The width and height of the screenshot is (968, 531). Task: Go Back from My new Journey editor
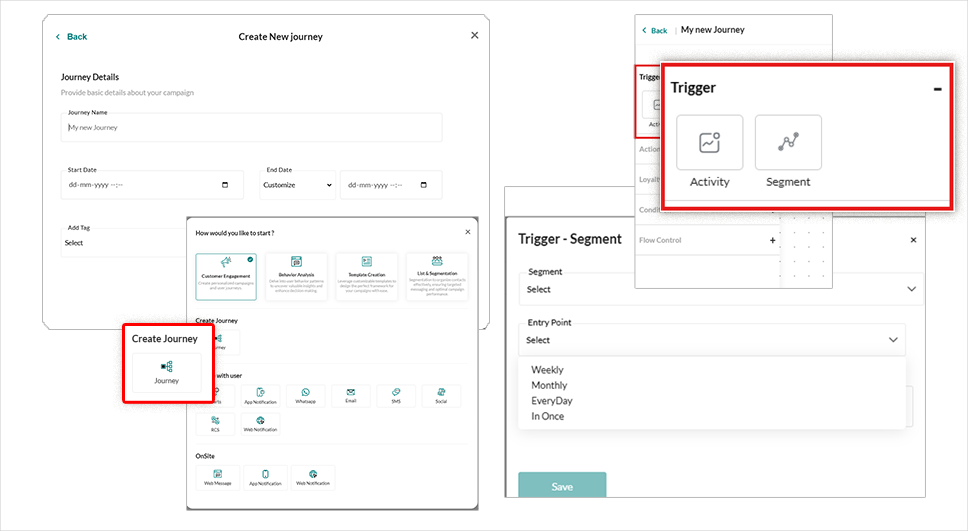click(655, 30)
